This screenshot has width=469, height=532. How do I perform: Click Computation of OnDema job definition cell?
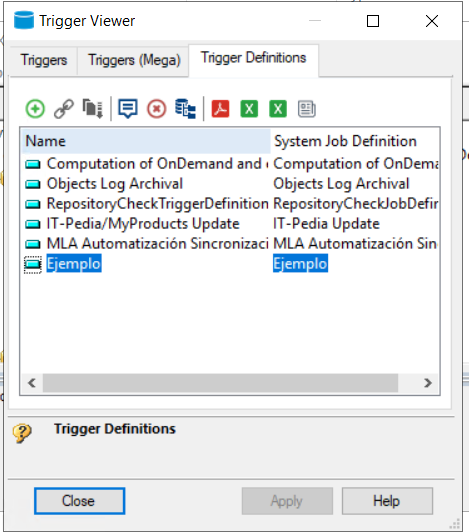(x=356, y=164)
